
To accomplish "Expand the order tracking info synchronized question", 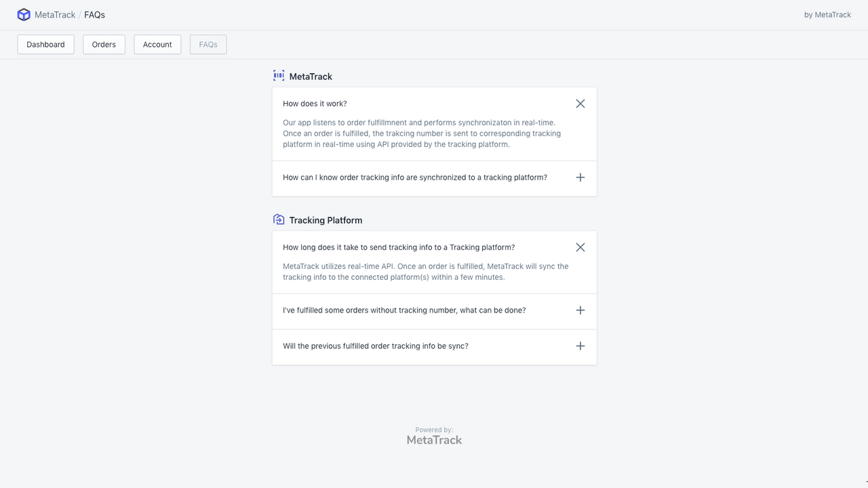I will pos(580,178).
